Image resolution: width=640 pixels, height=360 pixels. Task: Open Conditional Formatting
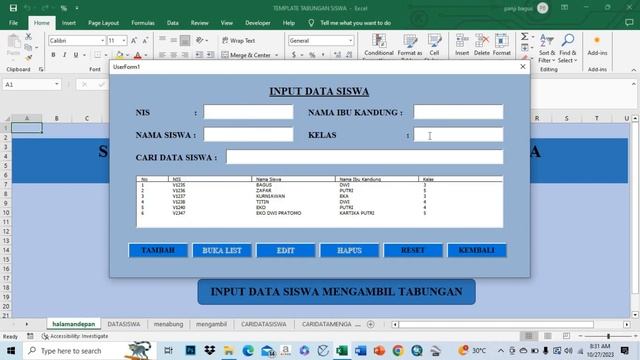coord(379,46)
